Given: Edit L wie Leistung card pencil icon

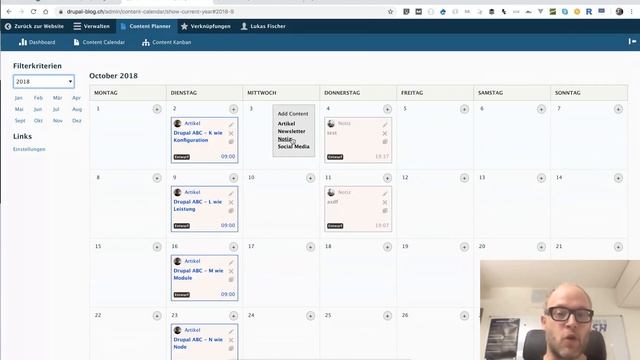Looking at the screenshot, I should coord(231,193).
